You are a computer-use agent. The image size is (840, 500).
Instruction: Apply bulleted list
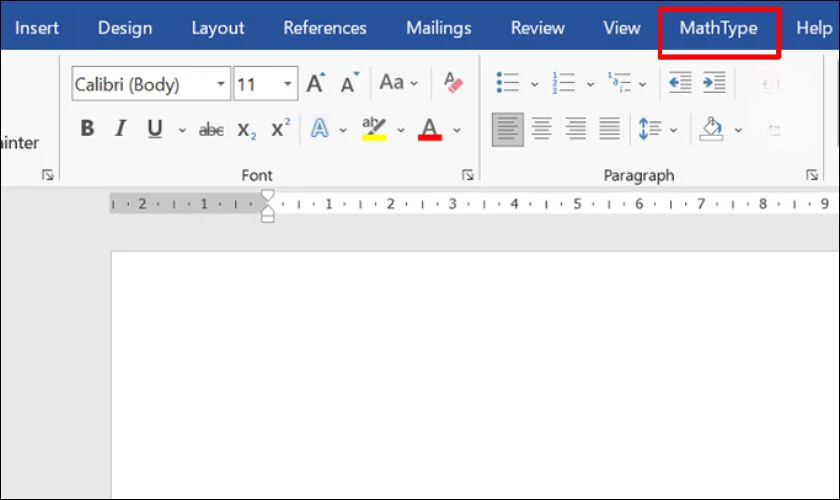point(508,83)
